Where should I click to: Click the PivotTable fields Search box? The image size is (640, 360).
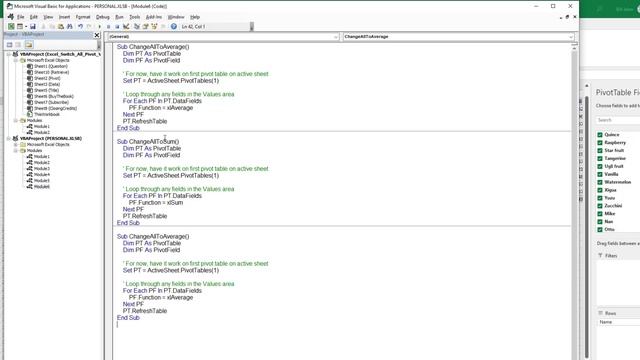coord(618,120)
